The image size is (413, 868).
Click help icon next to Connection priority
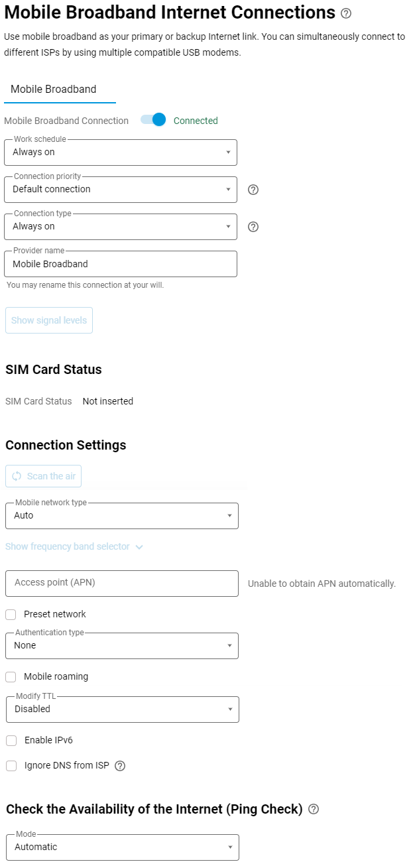coord(253,190)
